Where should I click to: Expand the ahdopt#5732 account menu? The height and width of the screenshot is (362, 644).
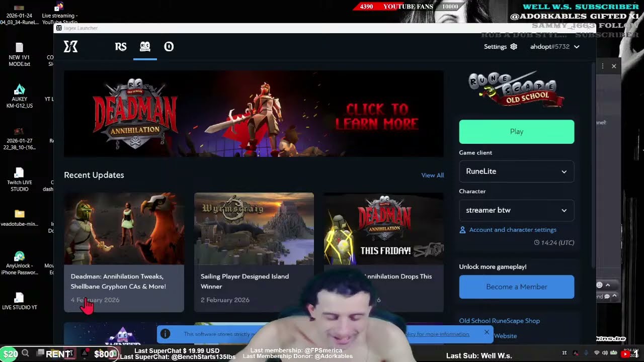click(x=554, y=47)
